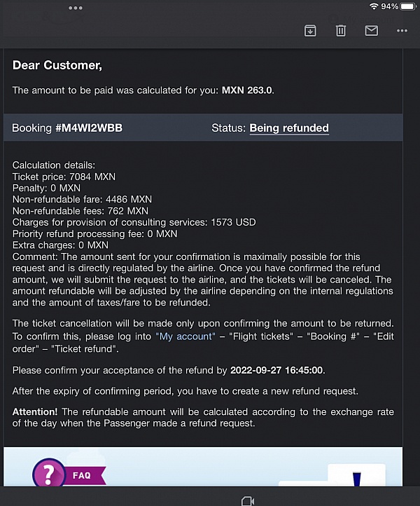Mark email as unread via envelope icon
This screenshot has width=420, height=506.
pyautogui.click(x=371, y=31)
